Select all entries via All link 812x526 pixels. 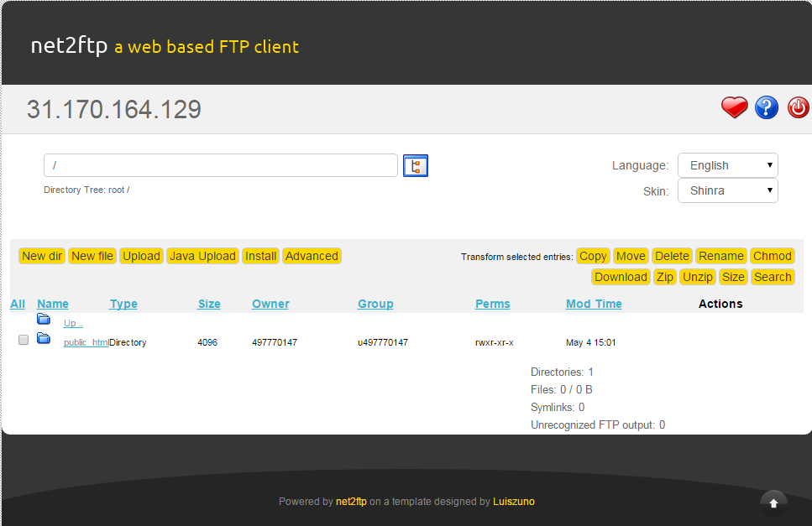click(18, 305)
